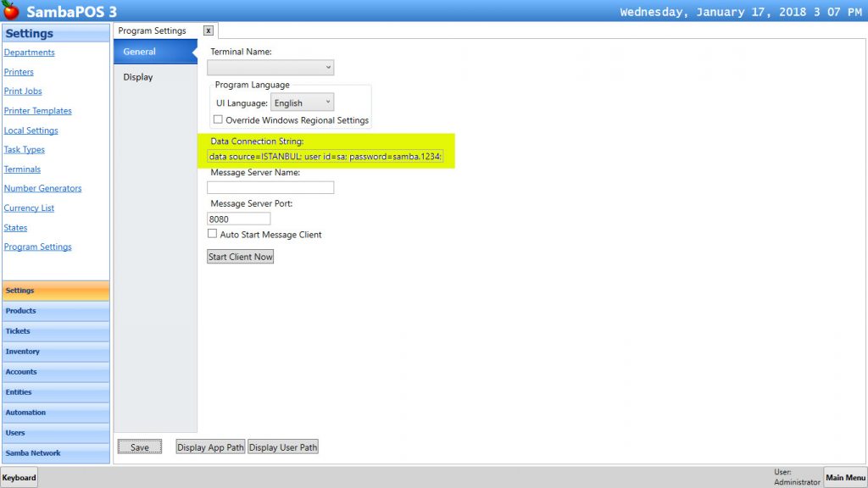Click the Display App Path button

210,447
